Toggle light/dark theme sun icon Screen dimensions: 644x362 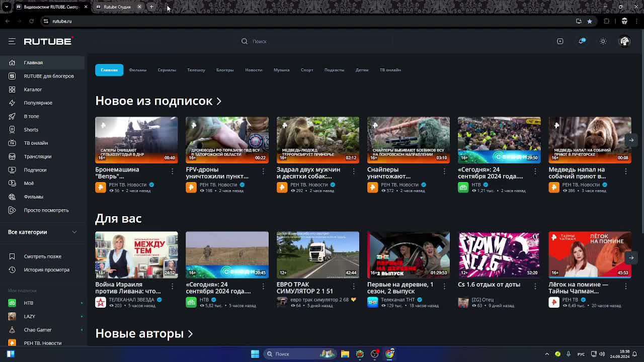pyautogui.click(x=603, y=41)
